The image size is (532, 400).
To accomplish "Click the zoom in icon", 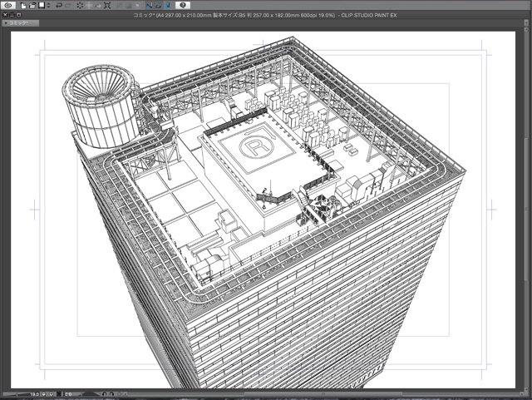I will (52, 394).
